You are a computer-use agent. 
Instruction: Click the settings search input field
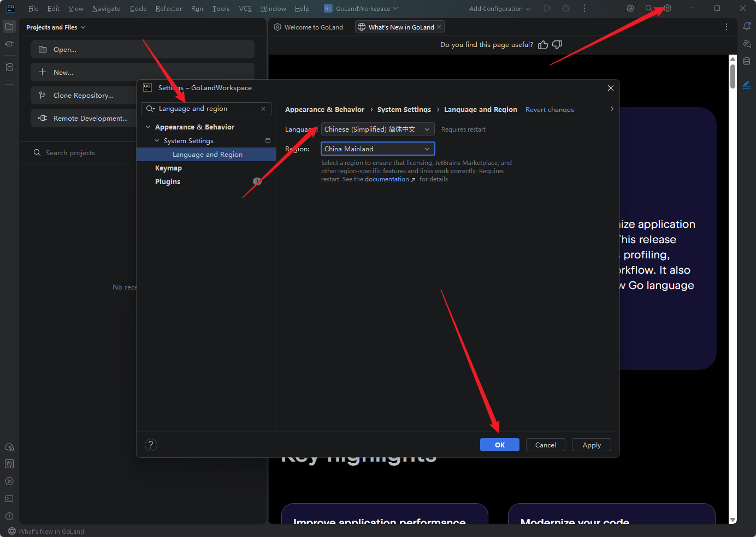[206, 109]
